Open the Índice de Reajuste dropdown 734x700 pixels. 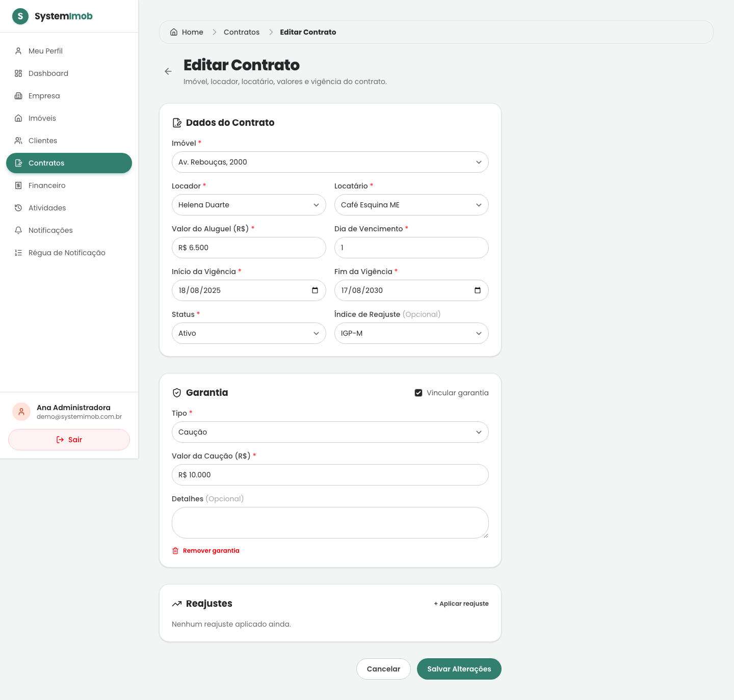click(411, 333)
